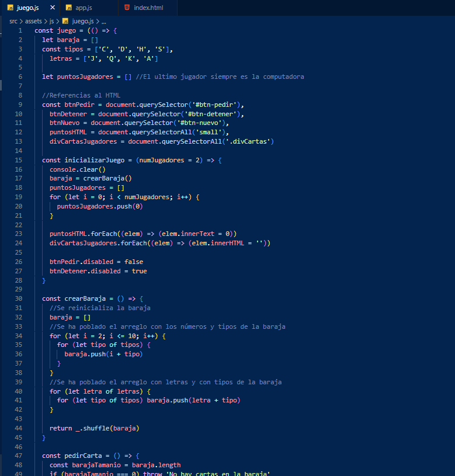Click 'const crearBaraja' on line 30
The image size is (455, 476).
point(74,298)
